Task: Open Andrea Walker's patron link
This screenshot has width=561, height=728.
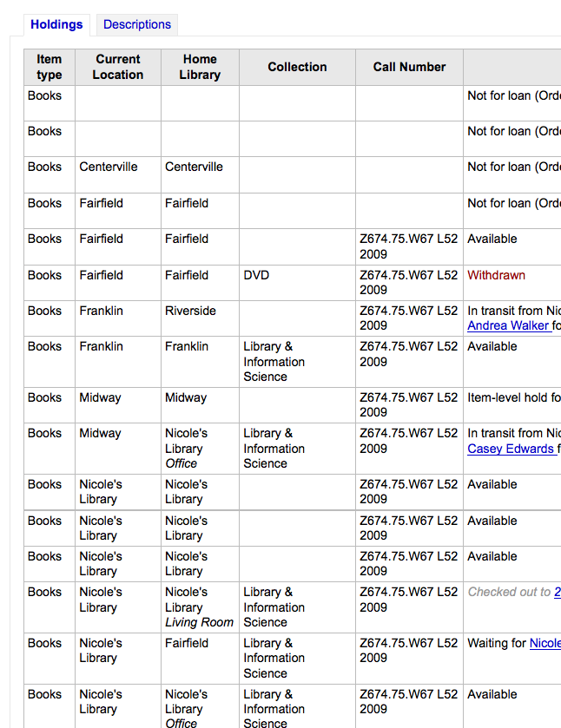Action: pos(509,325)
